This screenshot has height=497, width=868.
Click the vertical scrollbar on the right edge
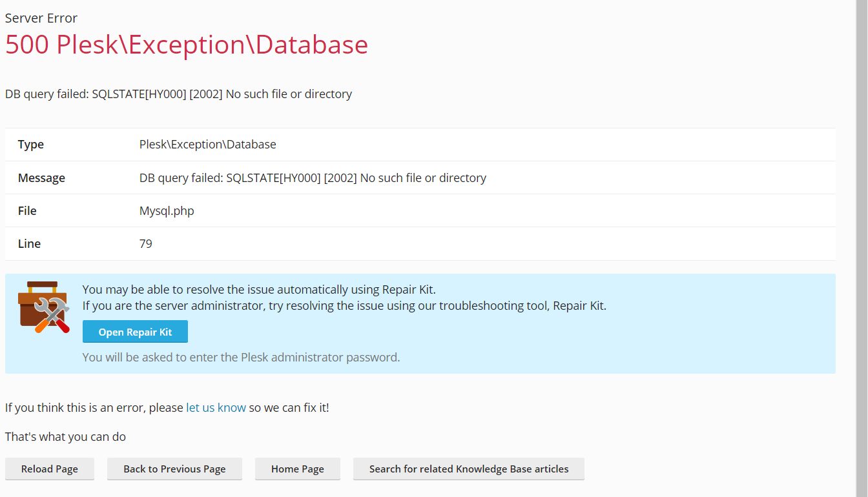click(861, 249)
